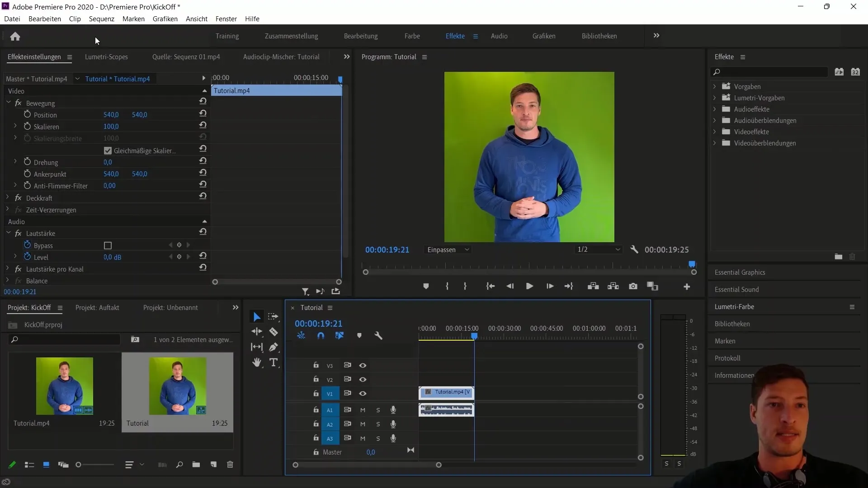The height and width of the screenshot is (488, 868).
Task: Drag the Level audio slider control
Action: (x=113, y=257)
